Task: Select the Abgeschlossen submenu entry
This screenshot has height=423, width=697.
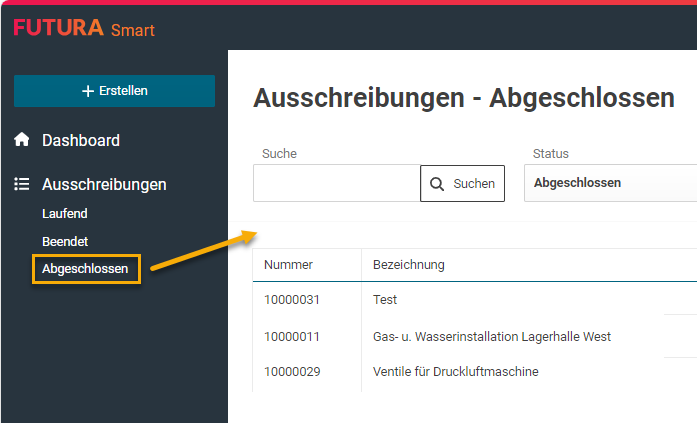Action: point(85,269)
